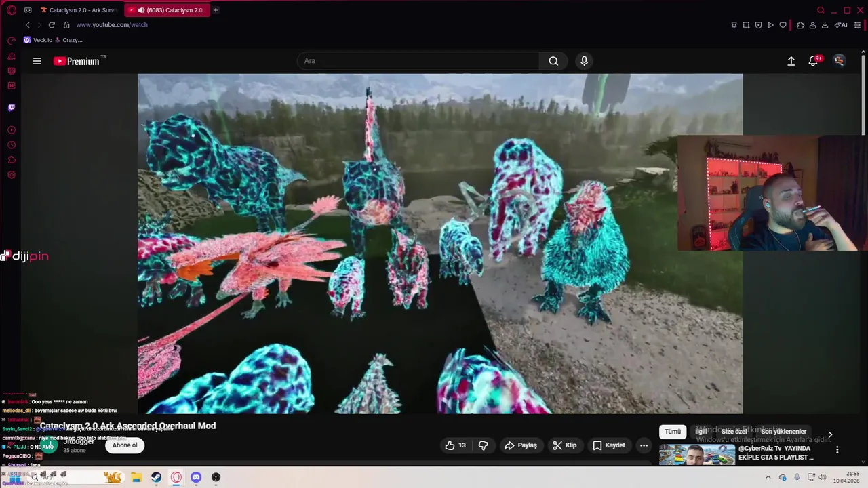Open a new browser tab

pyautogui.click(x=216, y=10)
